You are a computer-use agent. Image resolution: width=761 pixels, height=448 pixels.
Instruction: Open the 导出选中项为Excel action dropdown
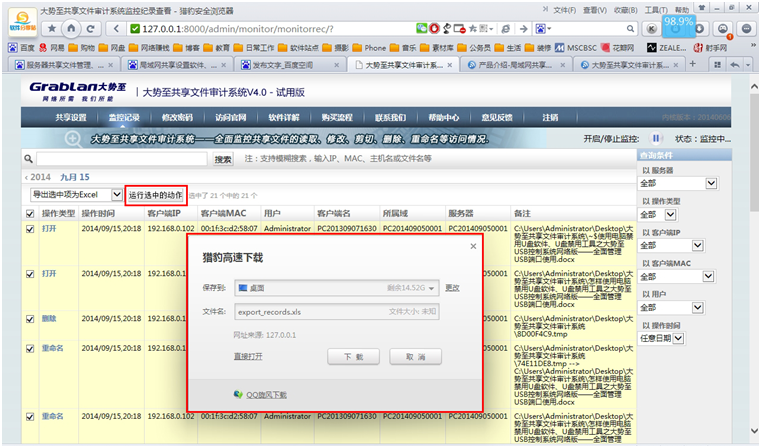click(x=75, y=194)
